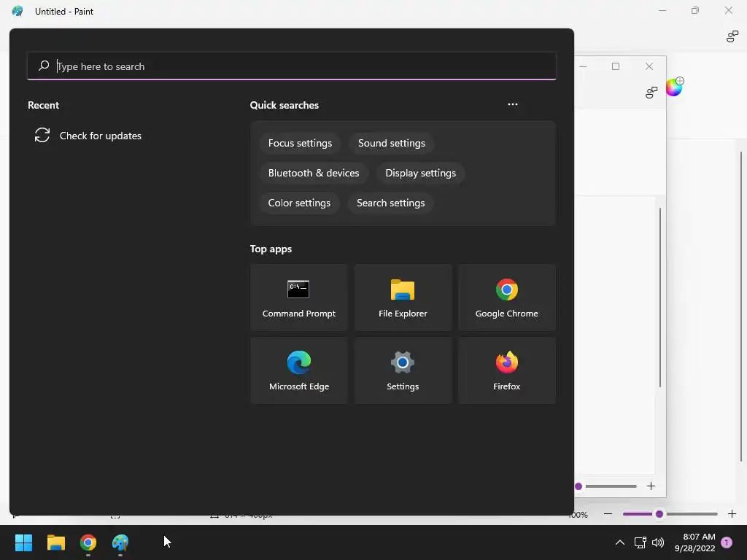The height and width of the screenshot is (560, 747).
Task: Open volume control in system tray
Action: (x=658, y=542)
